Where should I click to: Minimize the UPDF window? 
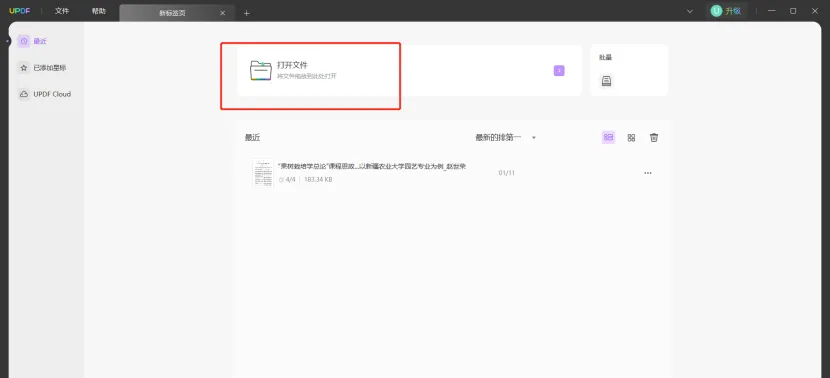[772, 11]
